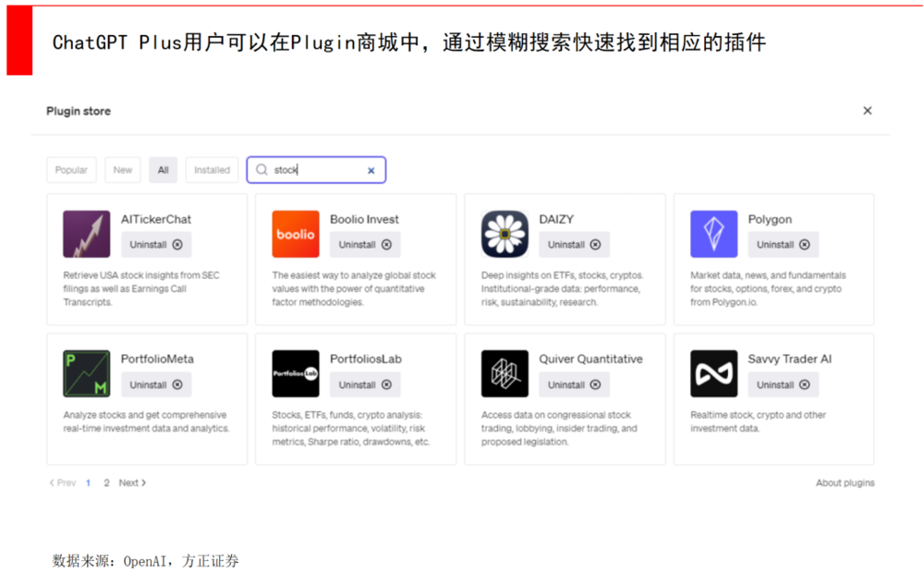Click the PortfolioMeta chart icon
The height and width of the screenshot is (585, 924).
(85, 373)
